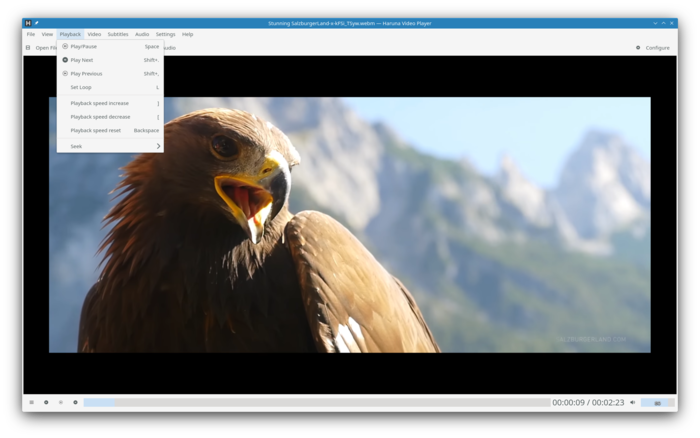Open the Video menu
The image size is (700, 438).
[x=94, y=34]
